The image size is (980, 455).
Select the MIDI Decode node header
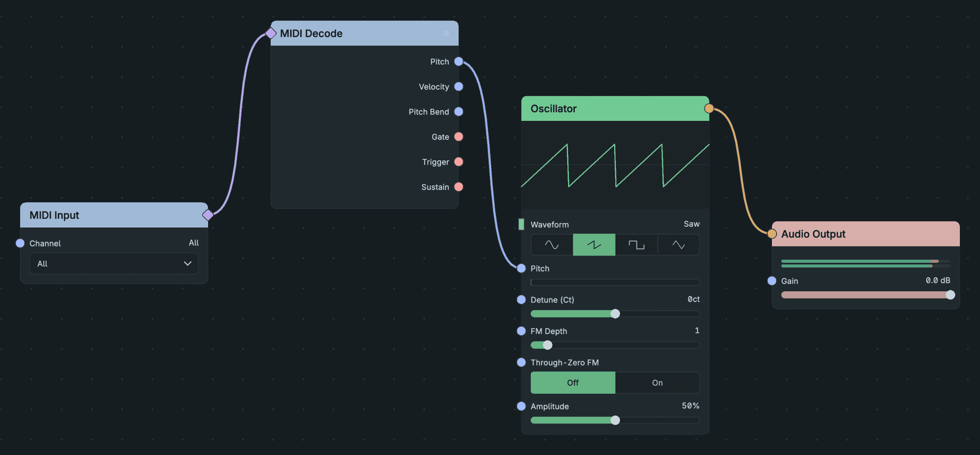(365, 33)
